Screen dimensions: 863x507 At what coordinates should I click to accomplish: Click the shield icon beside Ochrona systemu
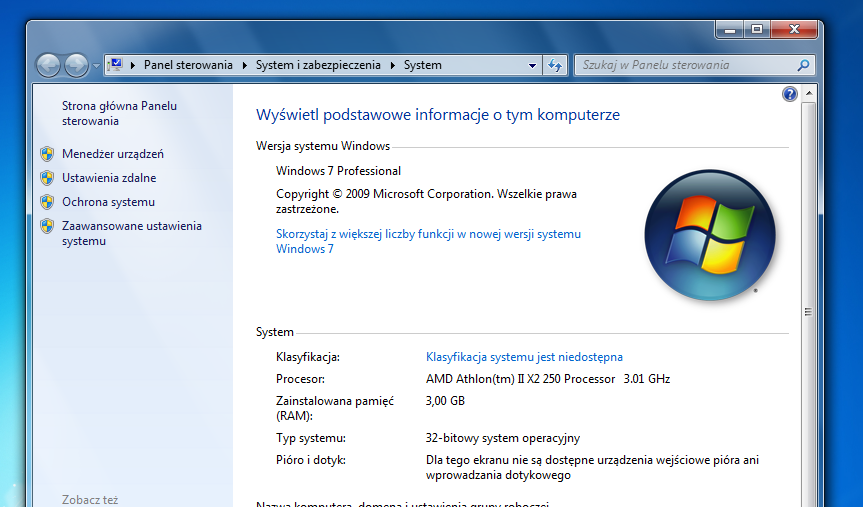point(47,202)
